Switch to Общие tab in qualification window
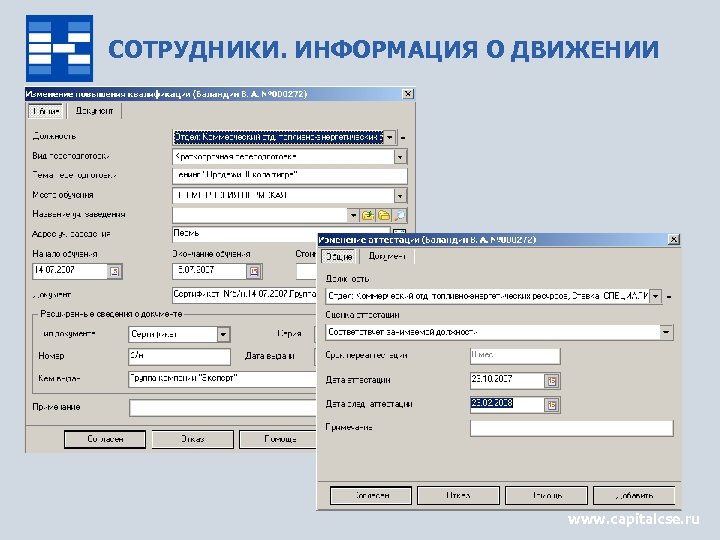This screenshot has width=720, height=540. [x=46, y=111]
